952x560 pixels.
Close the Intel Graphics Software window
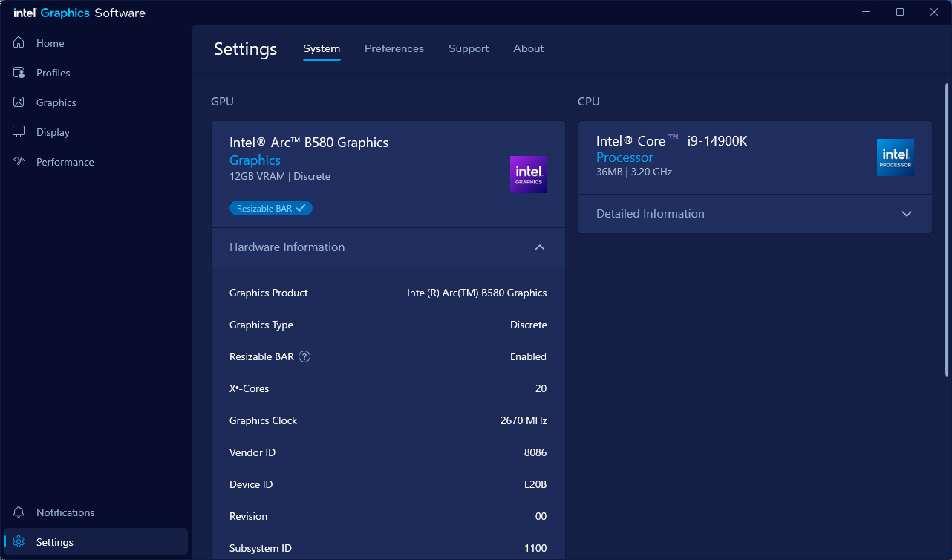[934, 12]
